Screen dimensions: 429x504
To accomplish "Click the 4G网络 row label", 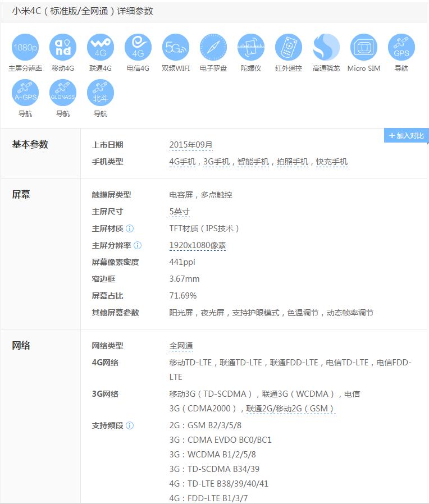I will pyautogui.click(x=105, y=363).
